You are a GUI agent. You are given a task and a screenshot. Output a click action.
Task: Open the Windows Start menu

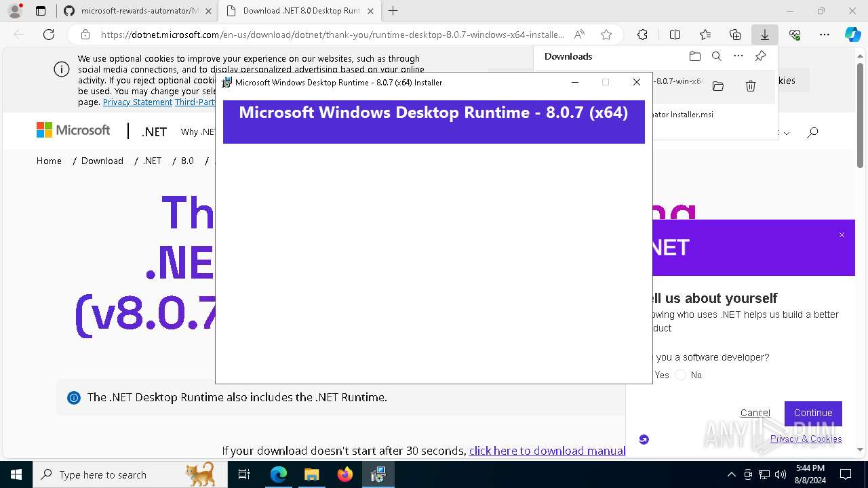click(16, 474)
